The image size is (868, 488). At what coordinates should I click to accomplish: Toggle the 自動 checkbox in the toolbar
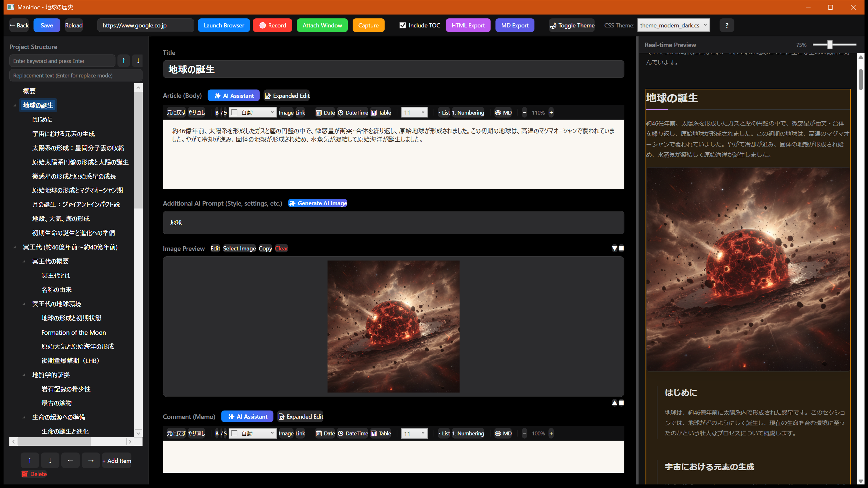[x=234, y=112]
